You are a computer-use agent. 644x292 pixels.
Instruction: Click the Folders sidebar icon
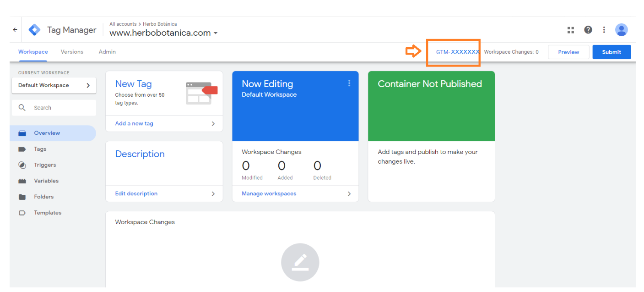(x=22, y=197)
